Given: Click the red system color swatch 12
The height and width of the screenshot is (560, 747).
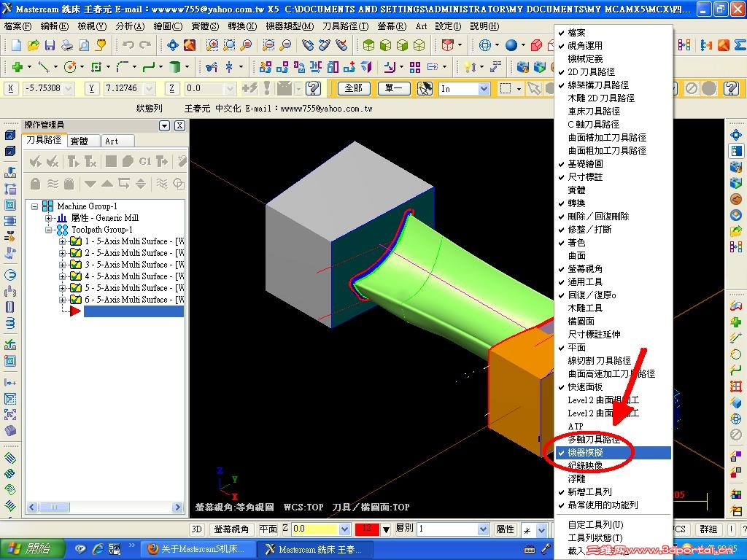Looking at the screenshot, I should (x=366, y=529).
